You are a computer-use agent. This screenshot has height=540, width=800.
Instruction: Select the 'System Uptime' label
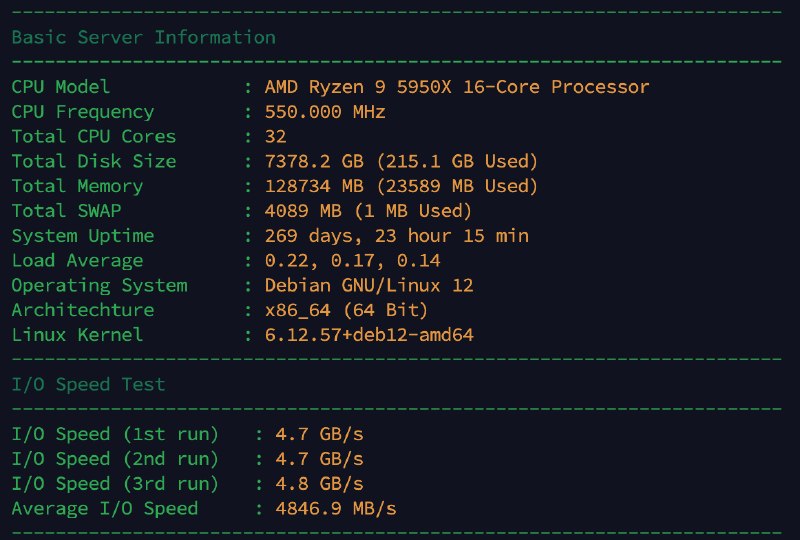(x=83, y=236)
